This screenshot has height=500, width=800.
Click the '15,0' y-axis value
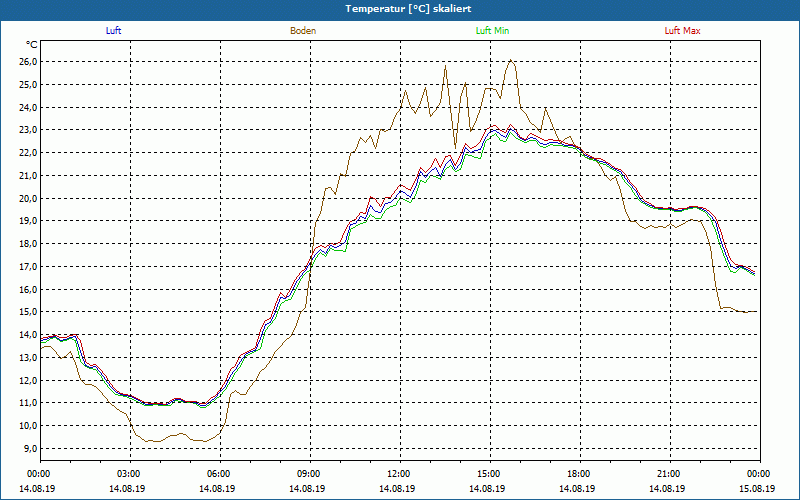pos(28,312)
